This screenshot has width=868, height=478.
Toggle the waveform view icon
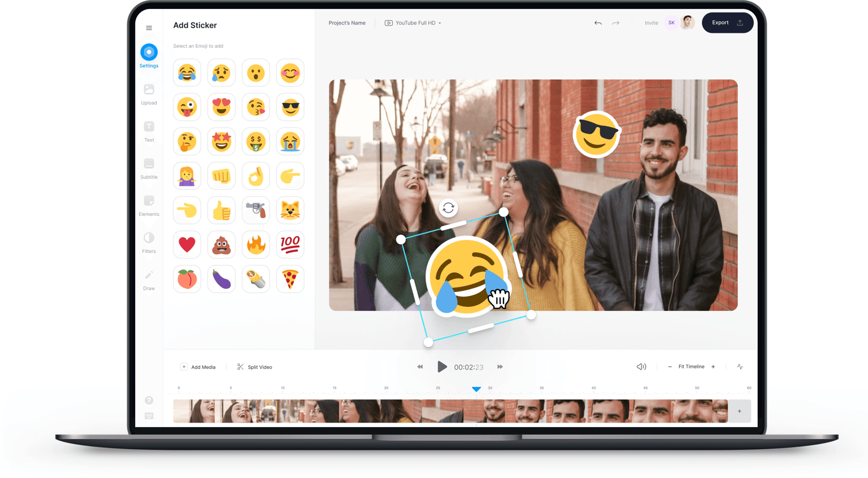click(740, 367)
